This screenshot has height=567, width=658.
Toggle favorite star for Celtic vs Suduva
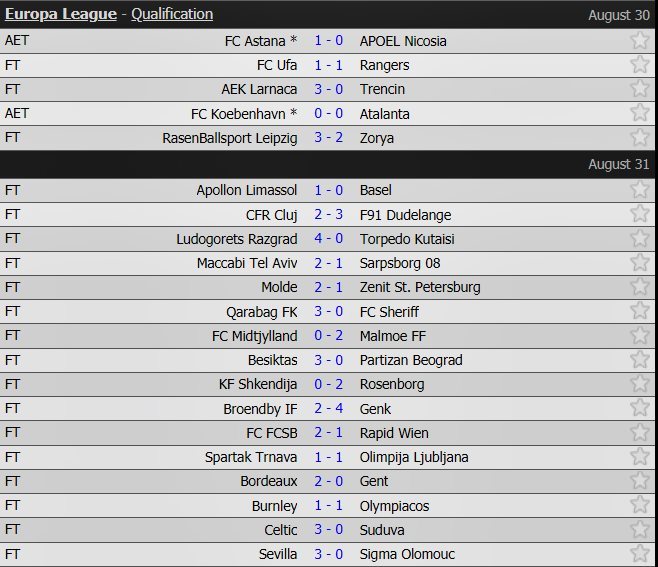639,530
